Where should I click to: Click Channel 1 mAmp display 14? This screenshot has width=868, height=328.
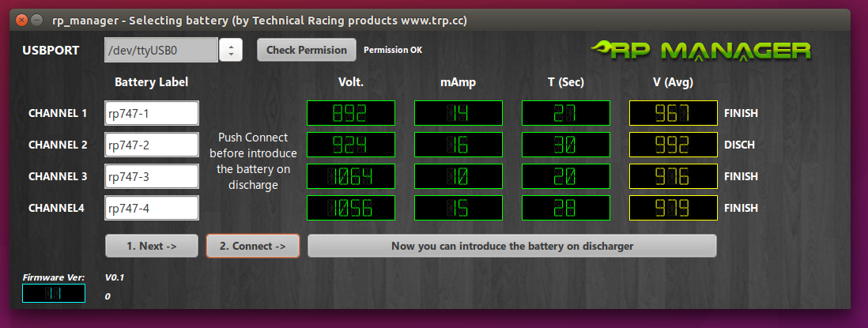[459, 113]
